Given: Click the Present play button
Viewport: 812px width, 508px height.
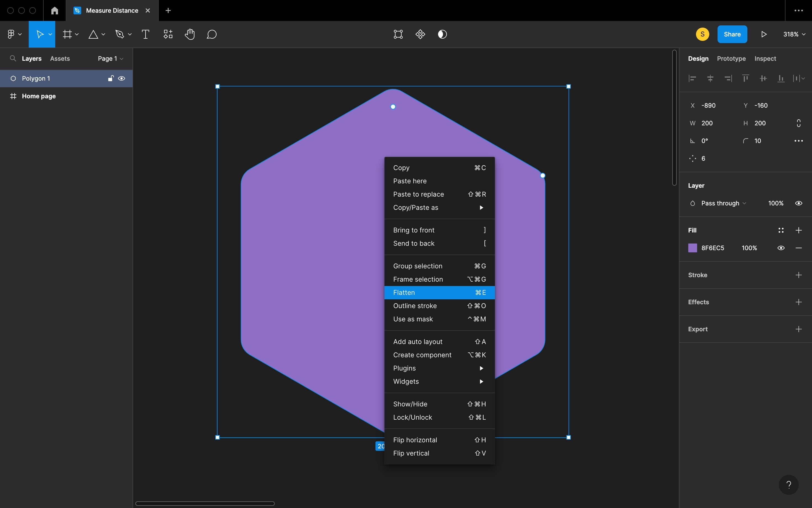Looking at the screenshot, I should coord(764,34).
